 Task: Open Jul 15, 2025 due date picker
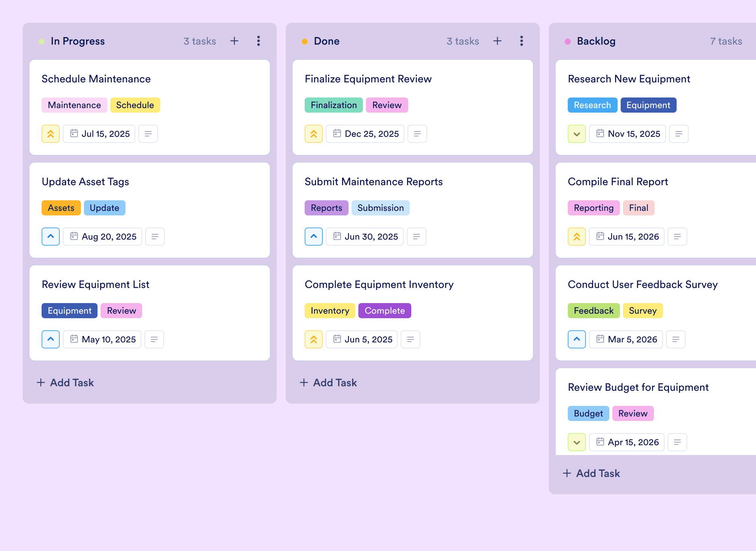99,134
